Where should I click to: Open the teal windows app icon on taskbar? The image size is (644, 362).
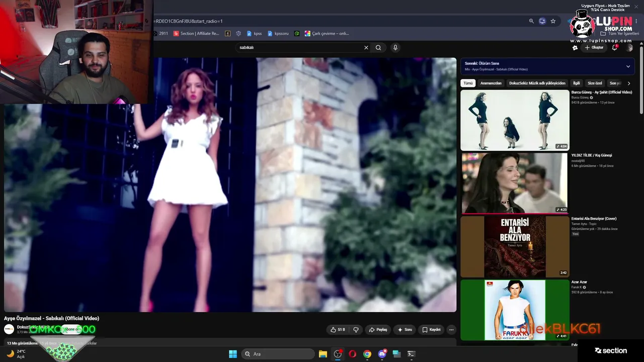[x=396, y=354]
